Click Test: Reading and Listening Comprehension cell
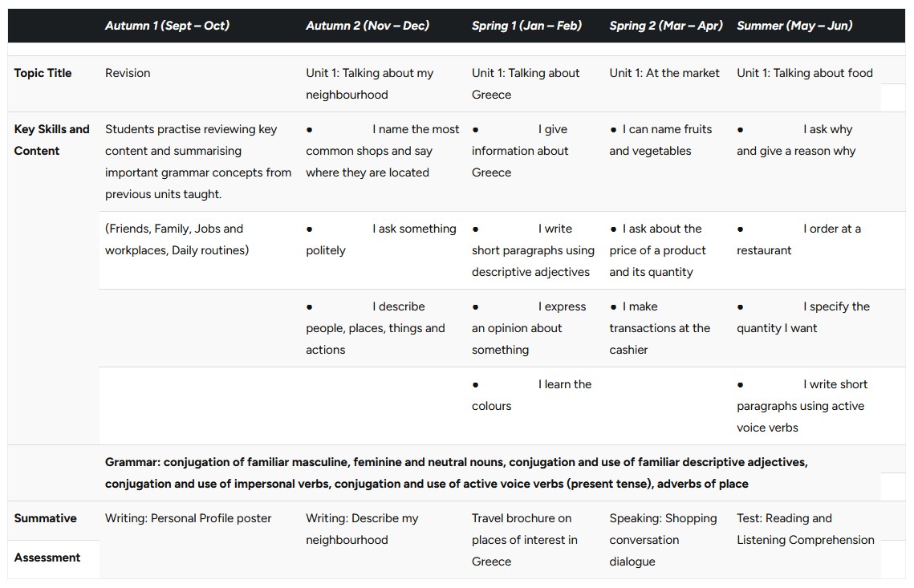914x588 pixels. pyautogui.click(x=805, y=529)
